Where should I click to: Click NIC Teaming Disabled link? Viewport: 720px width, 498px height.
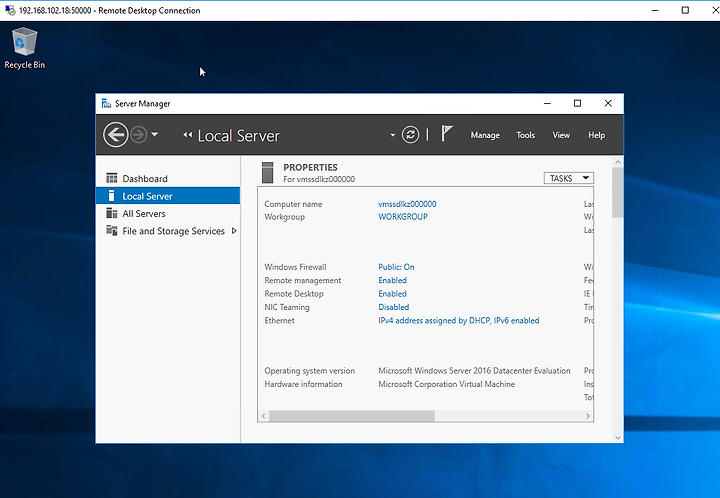point(394,307)
